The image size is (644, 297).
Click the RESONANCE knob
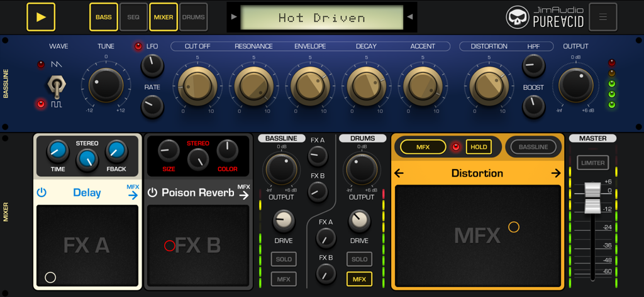[254, 86]
